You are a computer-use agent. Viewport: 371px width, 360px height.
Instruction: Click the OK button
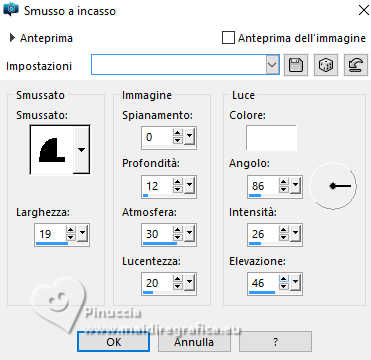tap(113, 342)
